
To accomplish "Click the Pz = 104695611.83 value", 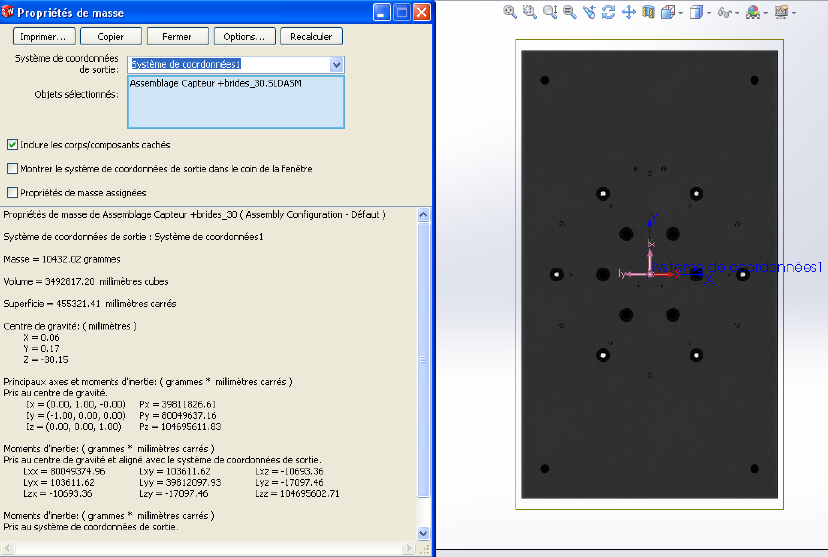I will click(x=180, y=427).
